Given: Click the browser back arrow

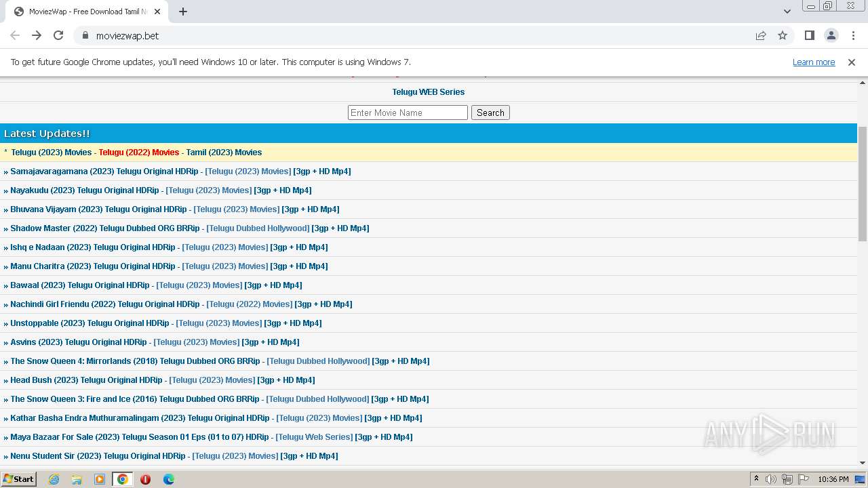Looking at the screenshot, I should click(x=15, y=35).
